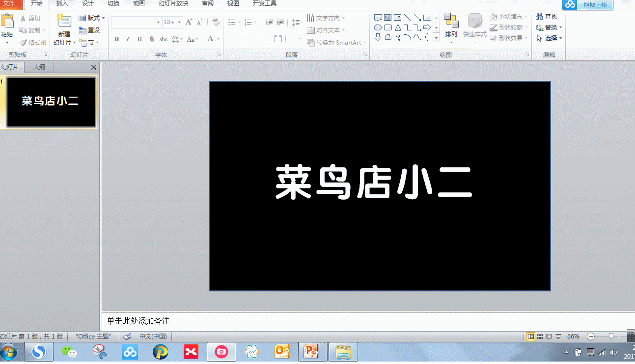The height and width of the screenshot is (364, 635).
Task: Toggle bold formatting
Action: [116, 39]
